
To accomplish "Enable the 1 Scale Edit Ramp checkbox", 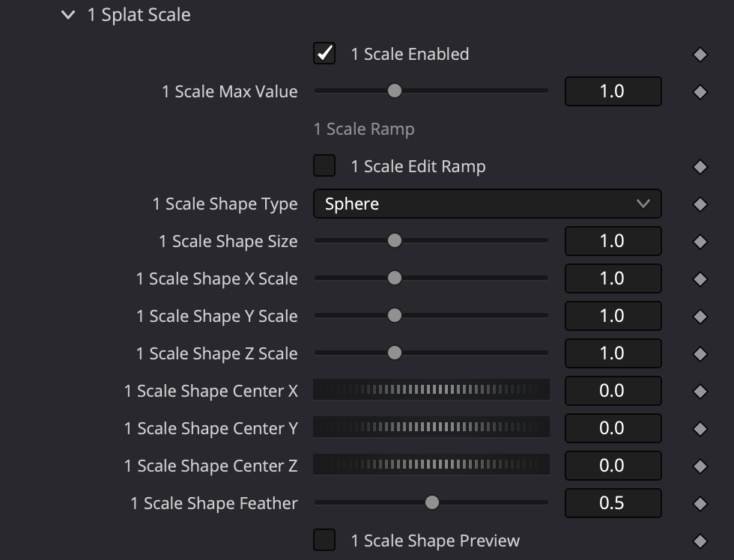I will pos(324,165).
